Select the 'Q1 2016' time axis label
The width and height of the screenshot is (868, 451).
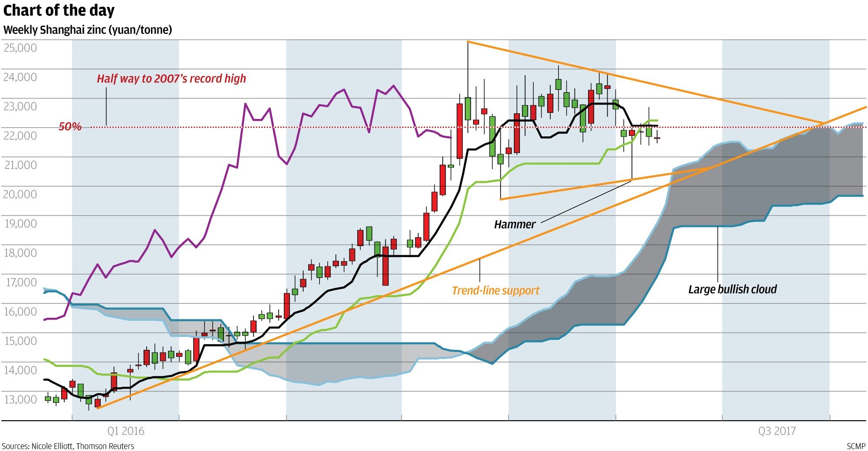click(125, 431)
